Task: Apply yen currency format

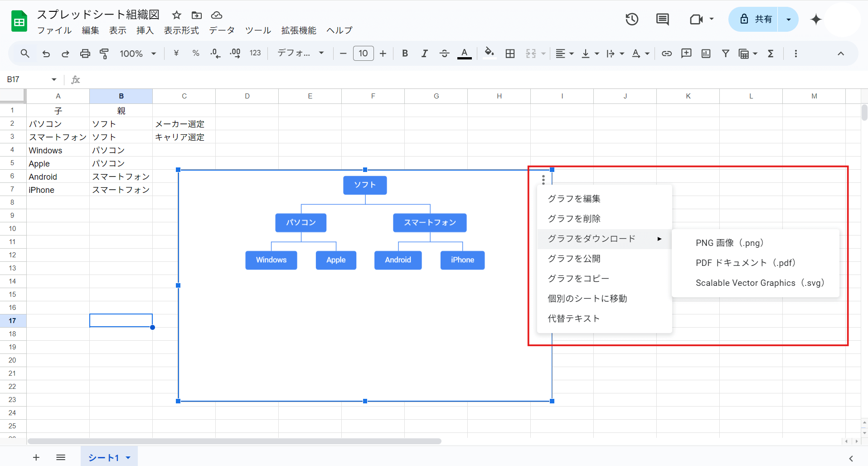Action: tap(176, 53)
